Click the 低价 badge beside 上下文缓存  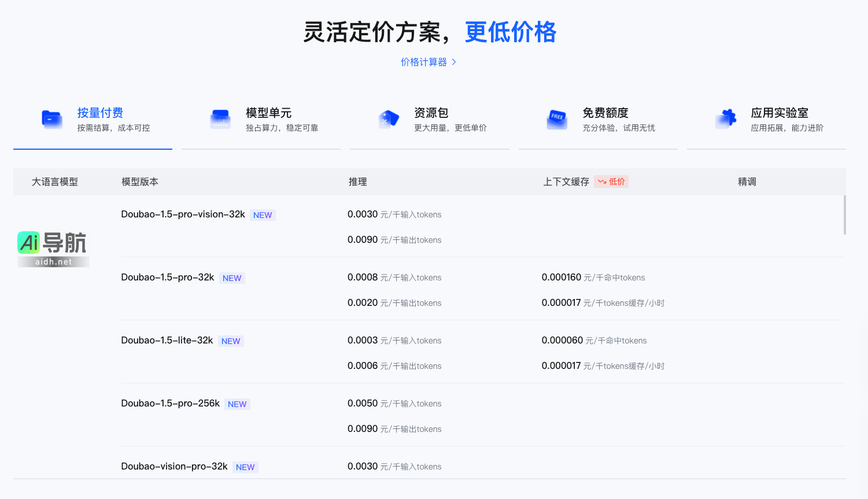[611, 182]
